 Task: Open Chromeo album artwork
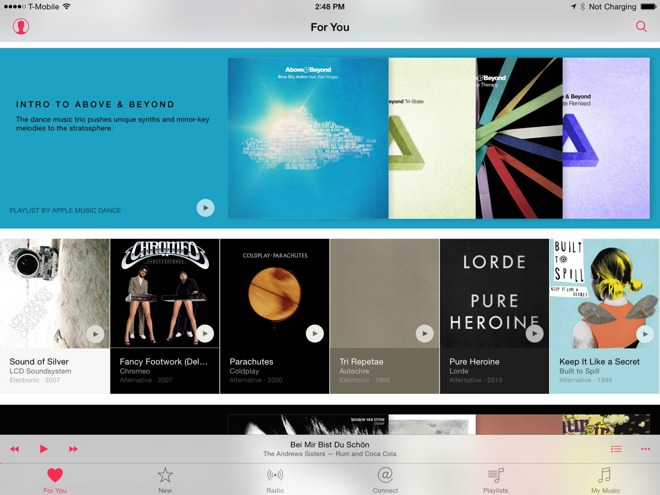[165, 293]
